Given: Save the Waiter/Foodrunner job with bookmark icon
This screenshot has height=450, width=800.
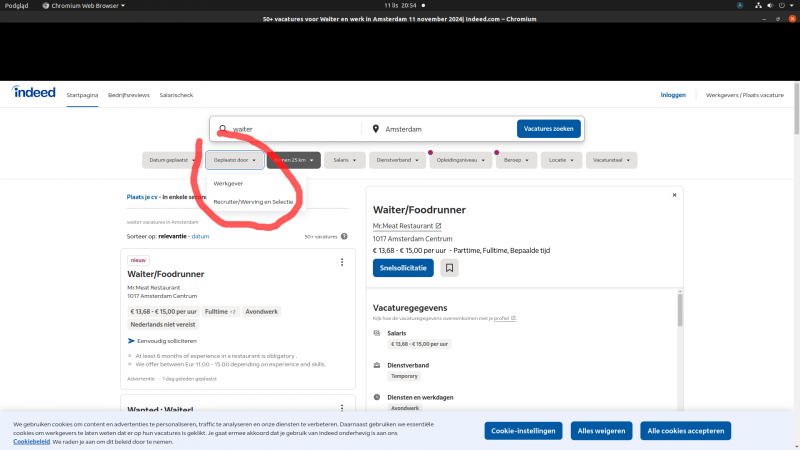Looking at the screenshot, I should pos(449,267).
